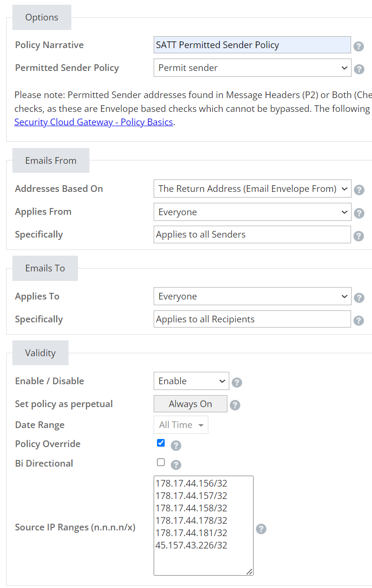Click the Permitted Sender Policy help icon
Viewport: 372px width, 588px height.
(359, 69)
